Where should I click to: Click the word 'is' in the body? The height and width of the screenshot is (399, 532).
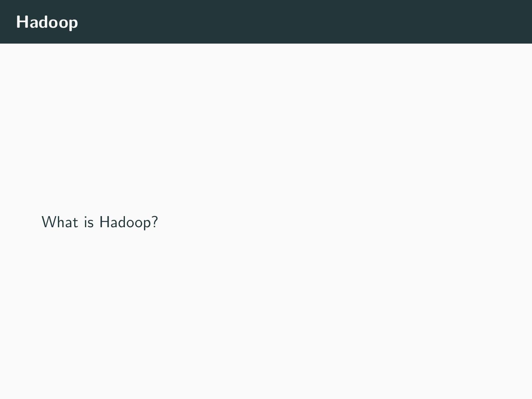89,222
